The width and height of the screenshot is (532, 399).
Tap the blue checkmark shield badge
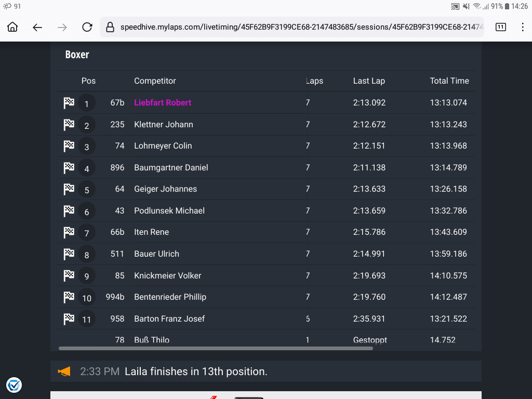(14, 385)
